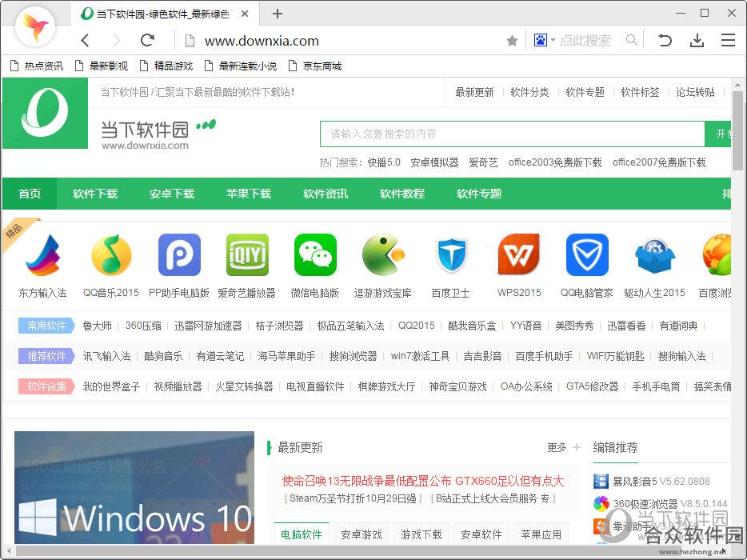Click 鲁大师 in 常用软件 row
The image size is (747, 560).
coord(98,326)
